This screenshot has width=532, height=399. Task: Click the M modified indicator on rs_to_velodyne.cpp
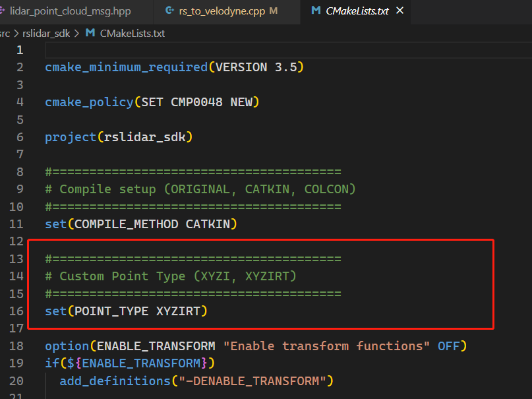[x=274, y=11]
